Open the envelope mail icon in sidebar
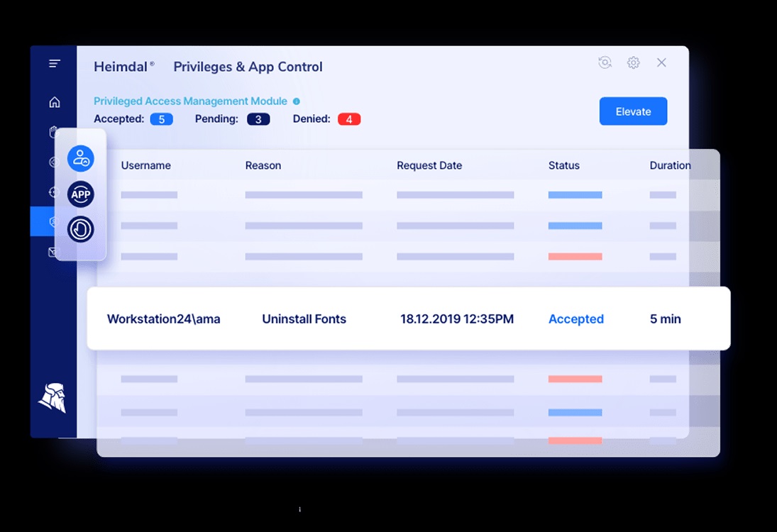 click(x=53, y=252)
